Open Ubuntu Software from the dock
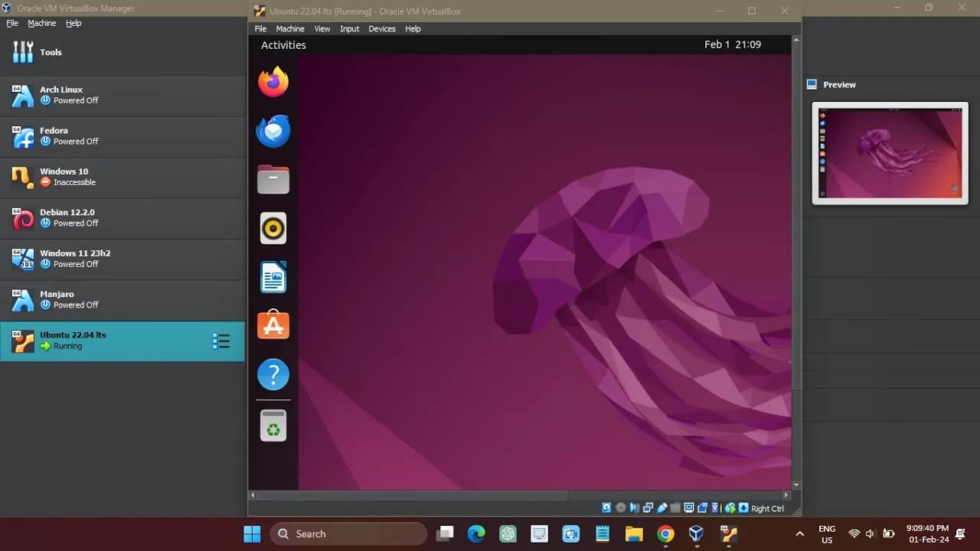The width and height of the screenshot is (980, 551). [273, 324]
